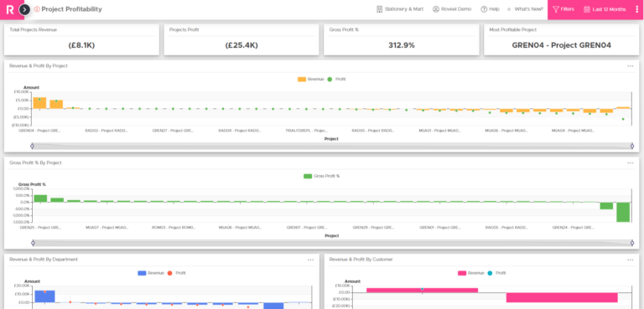Screen dimensions: 644x309
Task: Click Total Projects Revenue card value
Action: point(81,45)
